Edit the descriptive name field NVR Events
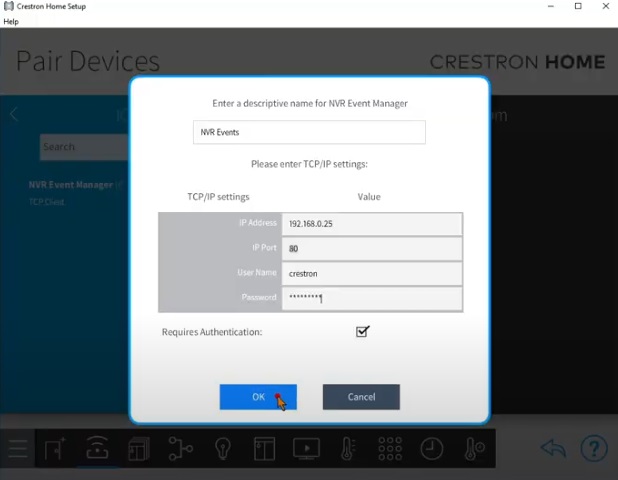618x480 pixels. tap(309, 132)
